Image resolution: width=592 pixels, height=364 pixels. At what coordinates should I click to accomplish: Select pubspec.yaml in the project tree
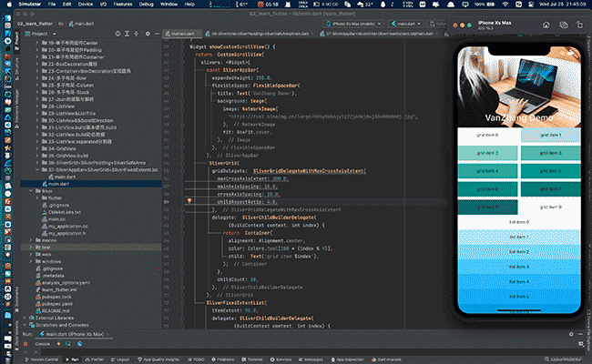point(56,304)
